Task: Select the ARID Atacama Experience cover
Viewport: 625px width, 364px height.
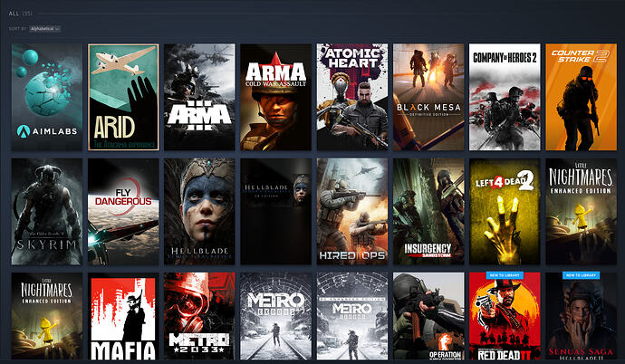Action: click(123, 97)
